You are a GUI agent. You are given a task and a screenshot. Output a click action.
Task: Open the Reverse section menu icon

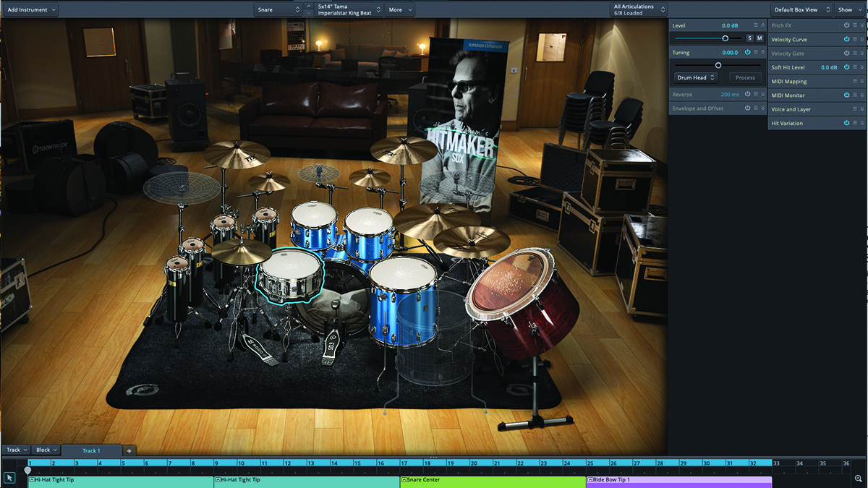coord(755,95)
